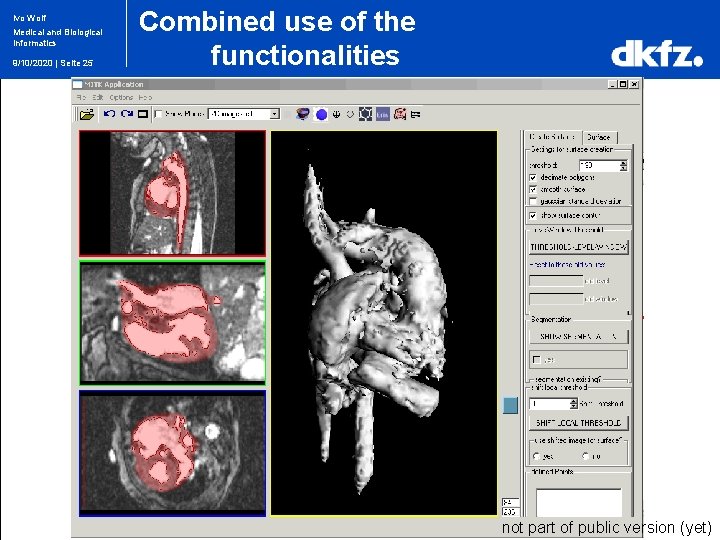Click the SHOW SEGMENTATION button

tap(578, 337)
